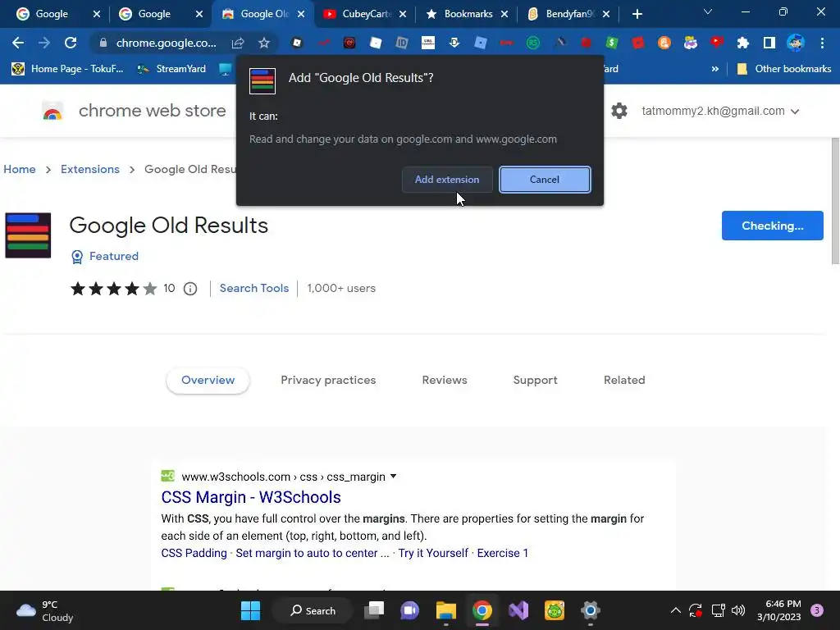Click the Checking... install button
Screen dimensions: 840x630
coord(772,226)
